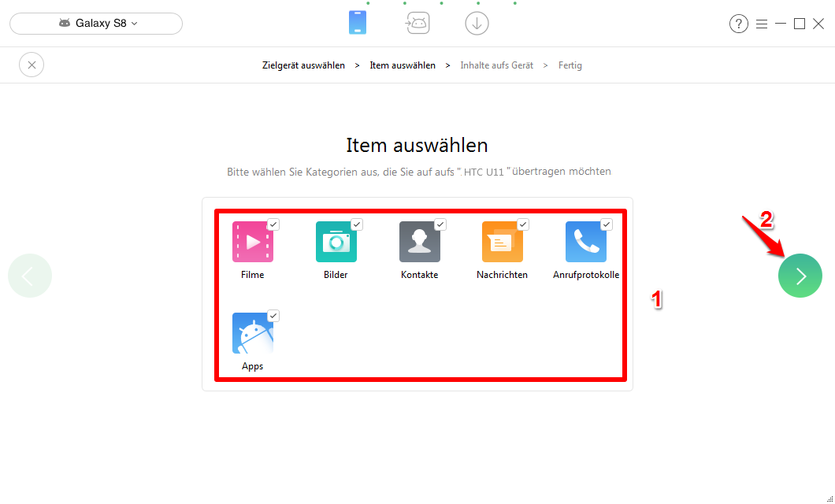Uncheck the Filme checkbox
Screen dimensions: 835x504
[x=273, y=224]
